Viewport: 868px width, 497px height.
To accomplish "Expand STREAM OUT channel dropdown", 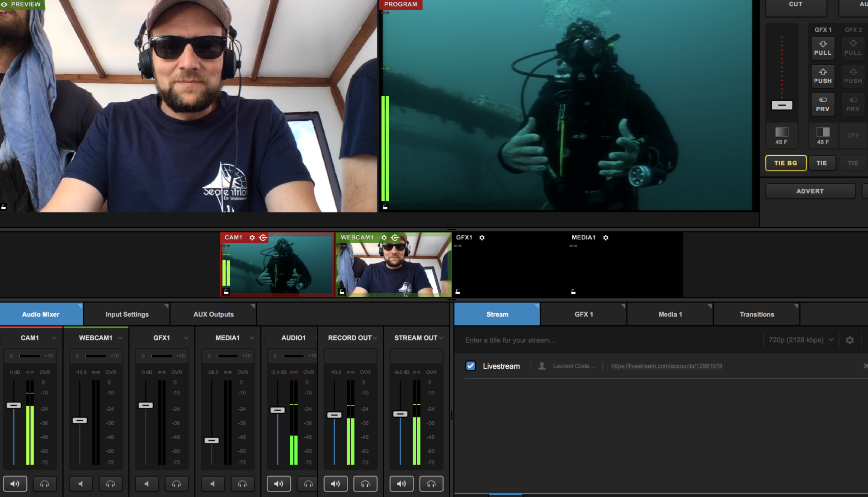I will pyautogui.click(x=441, y=338).
